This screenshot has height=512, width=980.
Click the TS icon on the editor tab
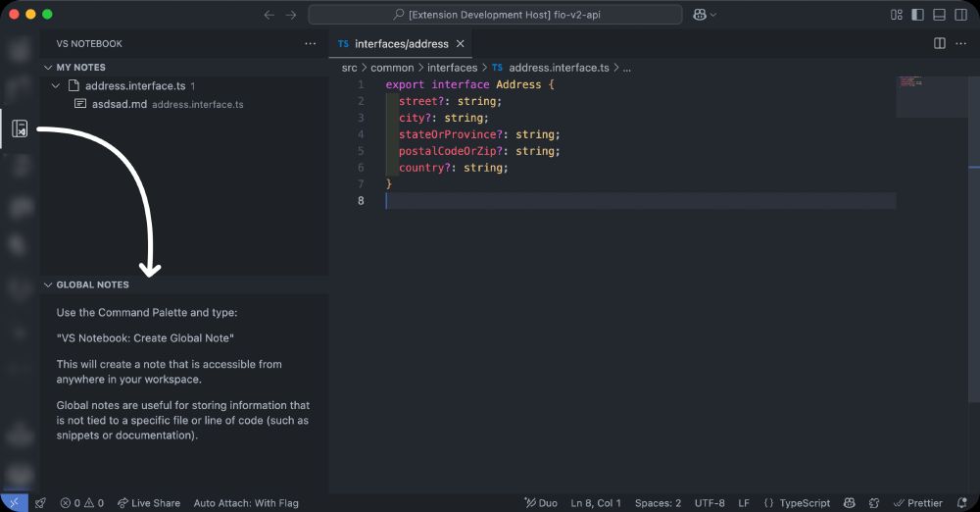point(343,44)
